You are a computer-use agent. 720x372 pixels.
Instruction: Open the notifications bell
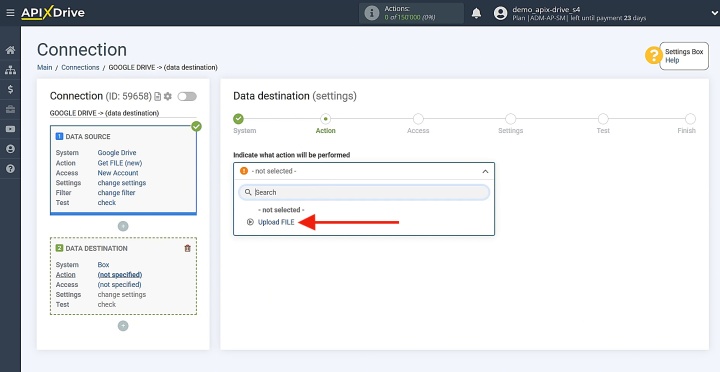[x=477, y=13]
